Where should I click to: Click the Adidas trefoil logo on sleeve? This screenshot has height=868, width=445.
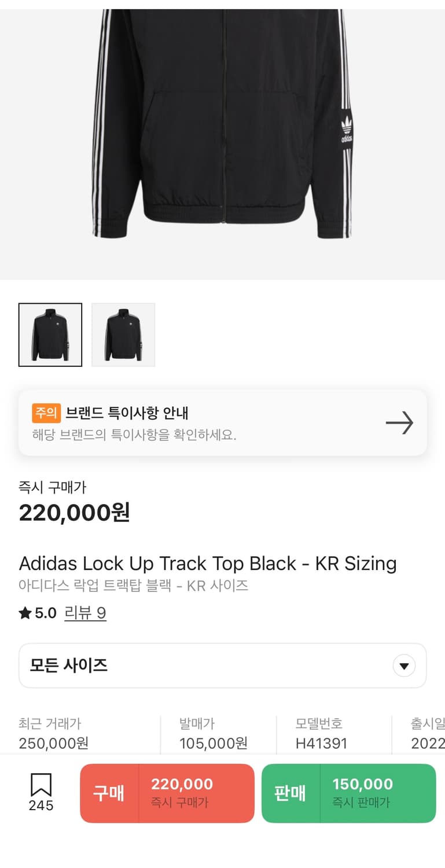(x=347, y=131)
